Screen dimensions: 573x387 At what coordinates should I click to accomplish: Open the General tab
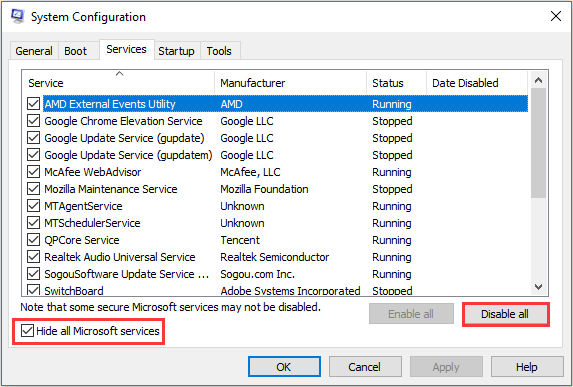coord(34,51)
